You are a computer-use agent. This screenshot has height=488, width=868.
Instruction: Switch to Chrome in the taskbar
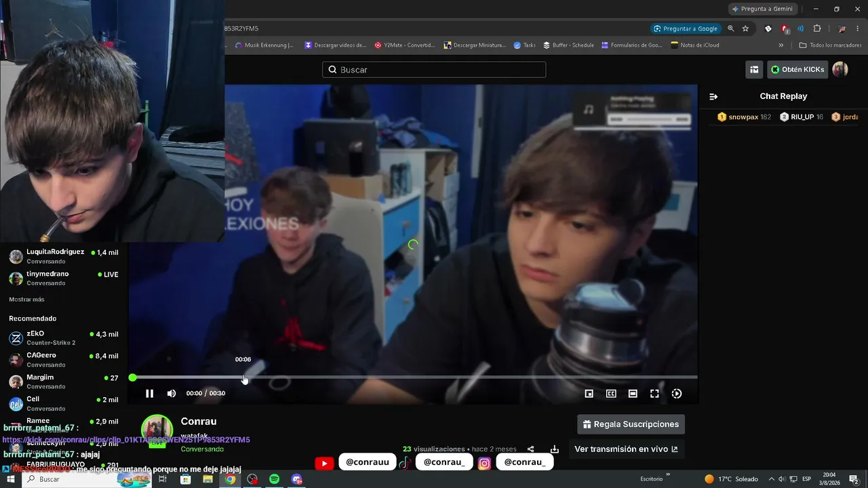tap(230, 479)
